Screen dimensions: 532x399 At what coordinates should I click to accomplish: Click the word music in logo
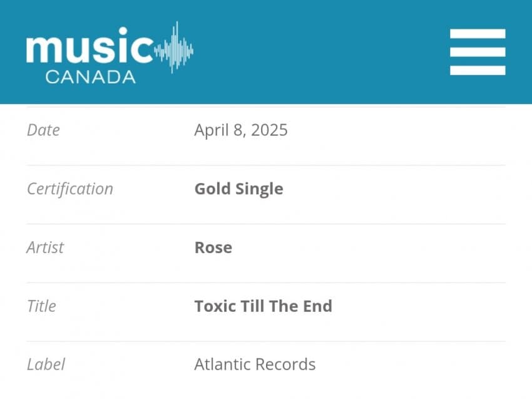tap(90, 45)
